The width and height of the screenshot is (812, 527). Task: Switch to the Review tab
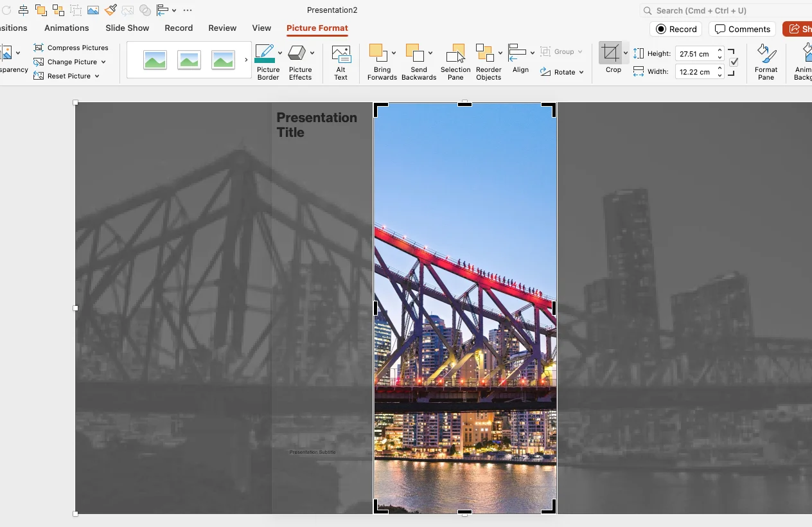tap(222, 28)
